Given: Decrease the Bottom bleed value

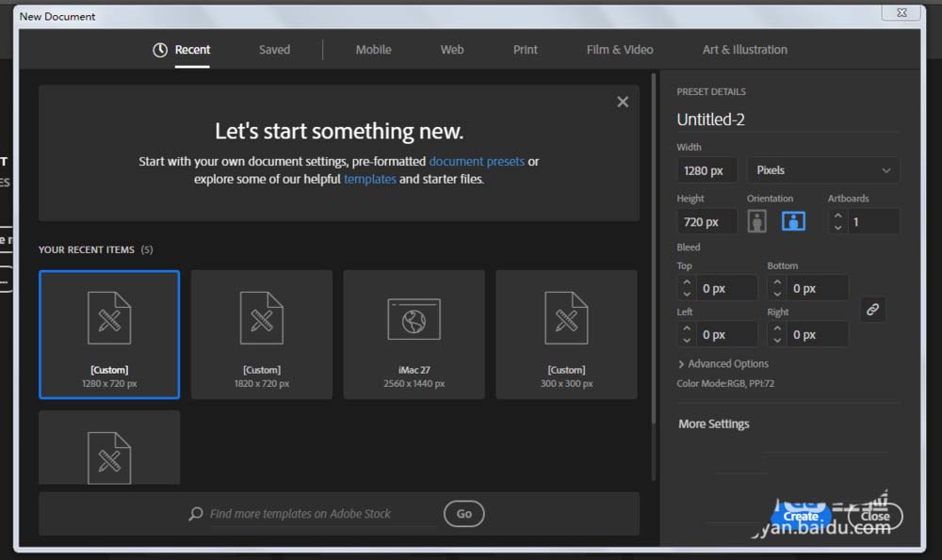Looking at the screenshot, I should [x=777, y=294].
